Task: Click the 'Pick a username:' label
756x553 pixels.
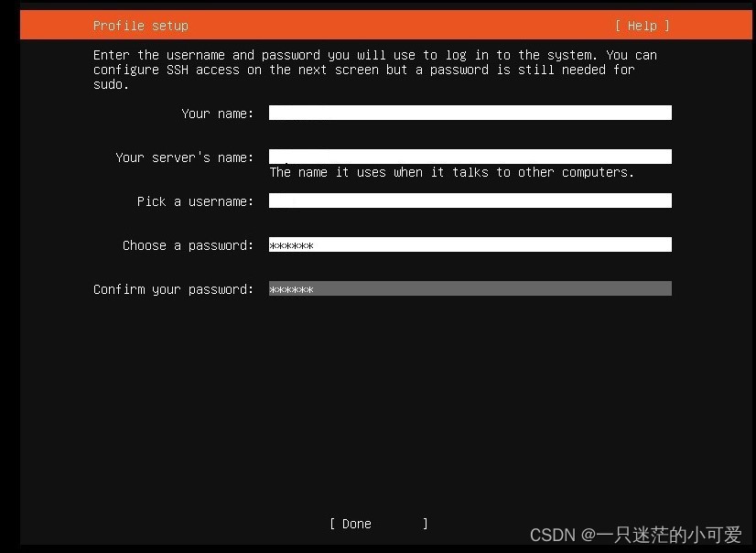Action: [x=195, y=201]
